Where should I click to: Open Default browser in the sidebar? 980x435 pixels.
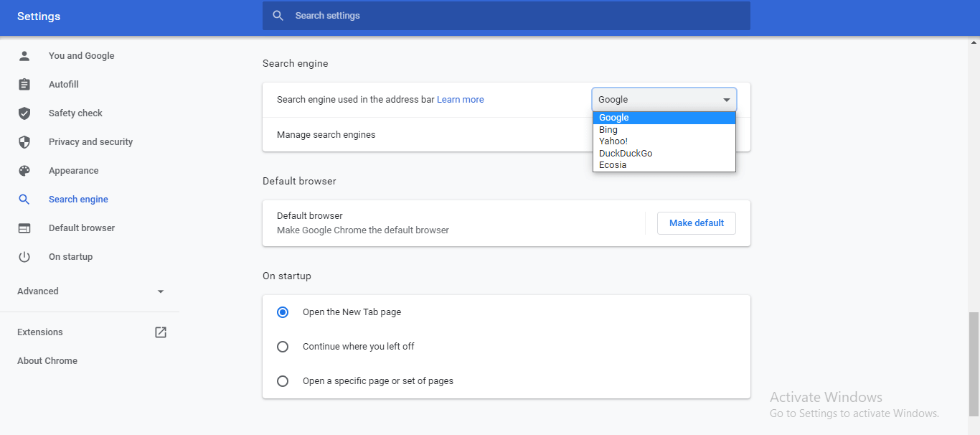(x=82, y=228)
